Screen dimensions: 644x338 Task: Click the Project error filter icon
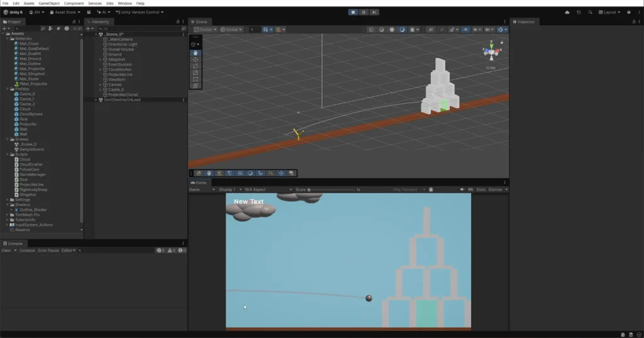coord(67,29)
